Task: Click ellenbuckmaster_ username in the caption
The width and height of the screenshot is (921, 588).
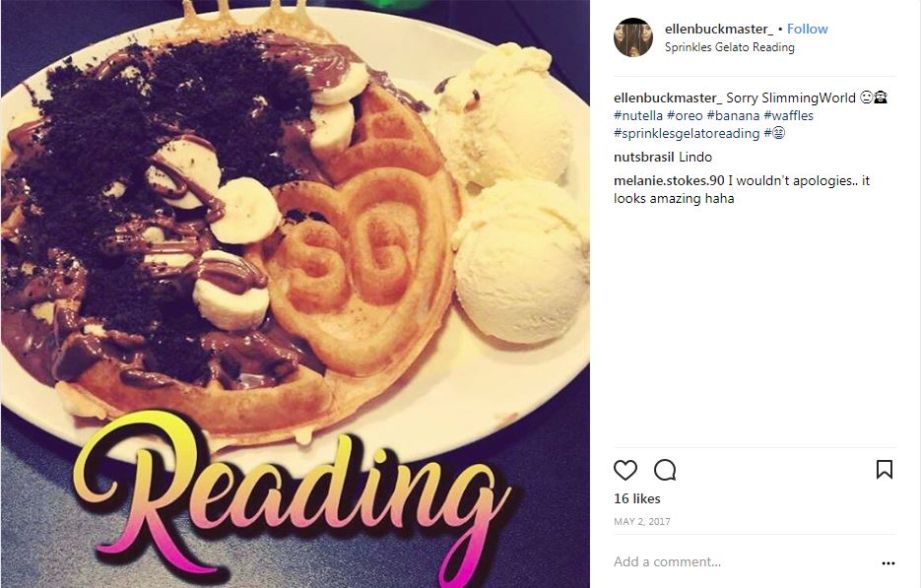Action: click(x=668, y=98)
